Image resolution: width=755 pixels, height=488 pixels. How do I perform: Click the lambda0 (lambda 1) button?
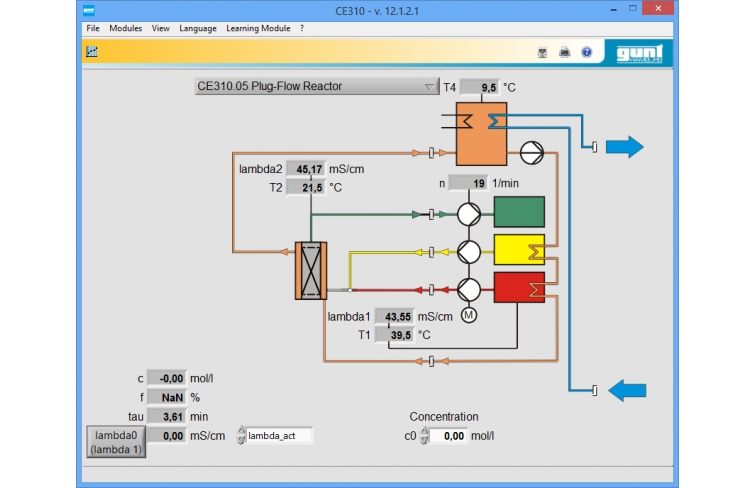[x=116, y=442]
